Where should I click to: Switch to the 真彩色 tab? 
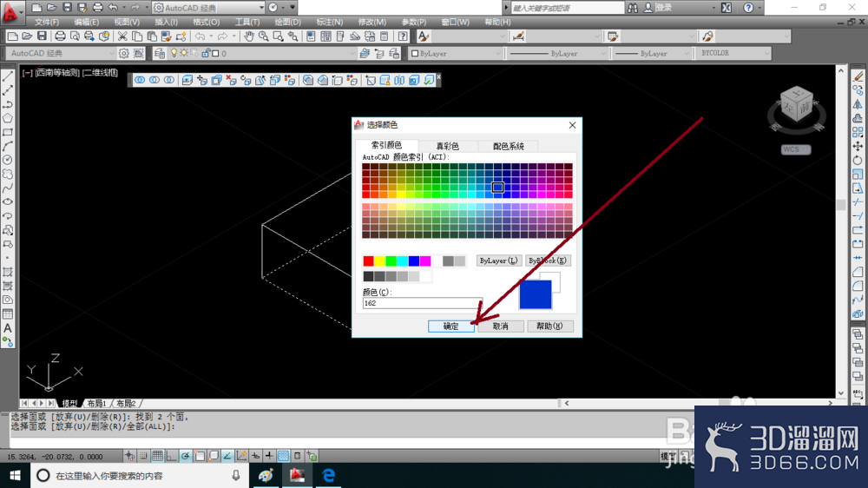pos(447,146)
